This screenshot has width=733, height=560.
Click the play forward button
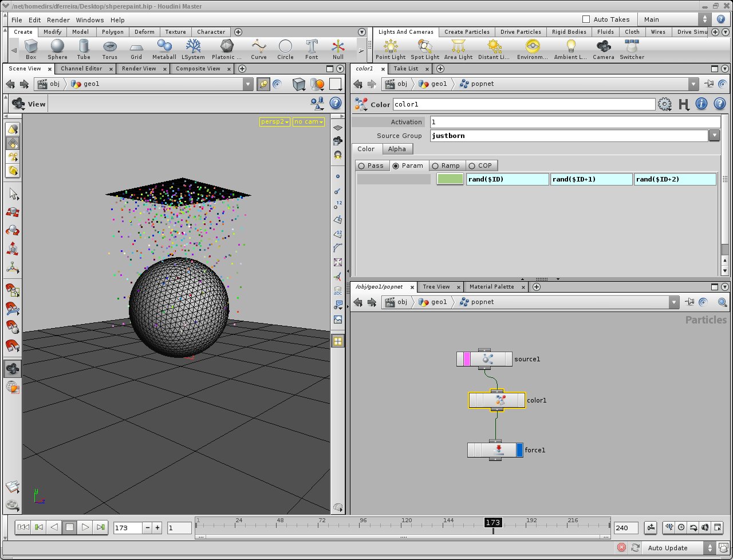click(x=85, y=527)
